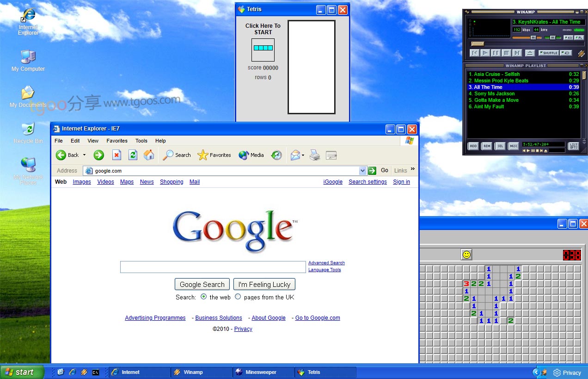The height and width of the screenshot is (379, 588).
Task: Expand the address bar dropdown
Action: (x=362, y=171)
